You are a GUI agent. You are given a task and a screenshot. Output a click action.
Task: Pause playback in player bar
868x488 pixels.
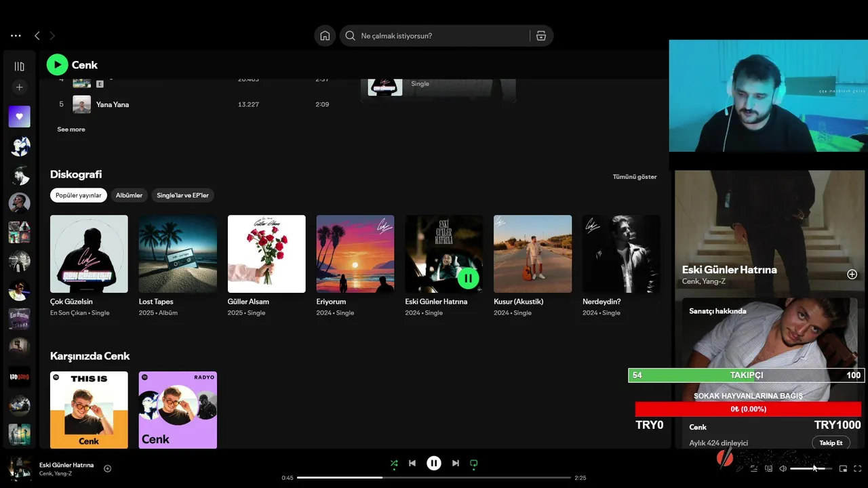point(434,464)
